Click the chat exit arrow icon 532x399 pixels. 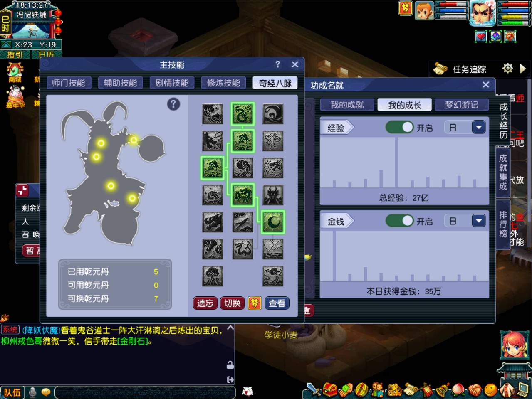pyautogui.click(x=230, y=379)
